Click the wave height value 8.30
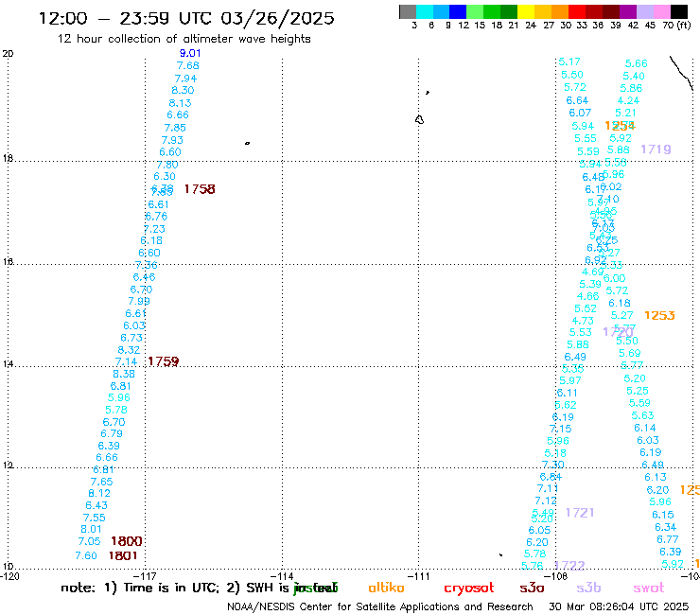 click(183, 90)
